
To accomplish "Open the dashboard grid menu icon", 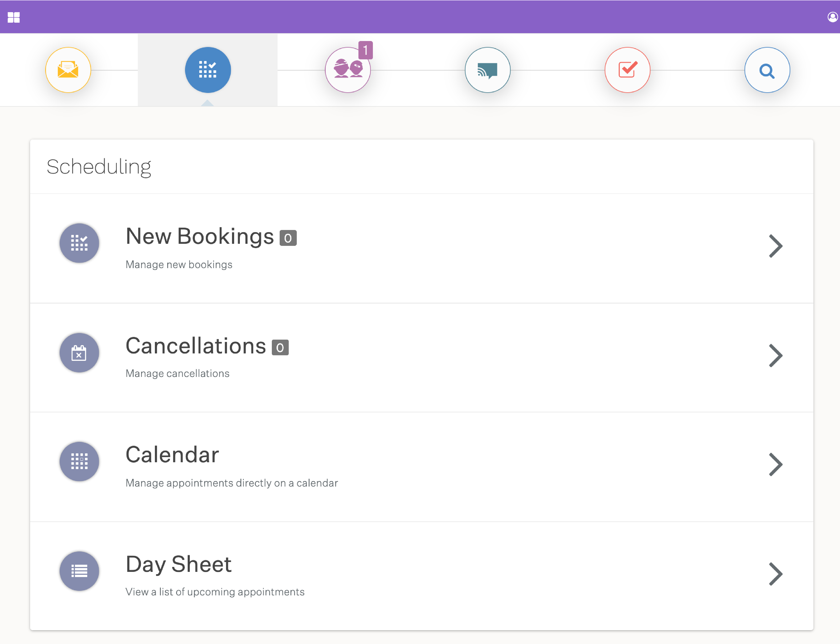I will [14, 17].
